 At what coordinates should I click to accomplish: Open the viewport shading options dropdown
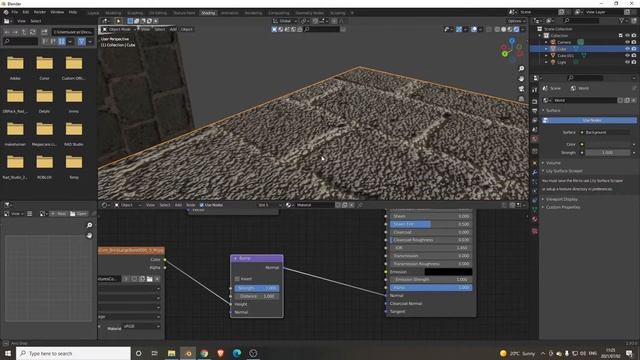click(523, 29)
